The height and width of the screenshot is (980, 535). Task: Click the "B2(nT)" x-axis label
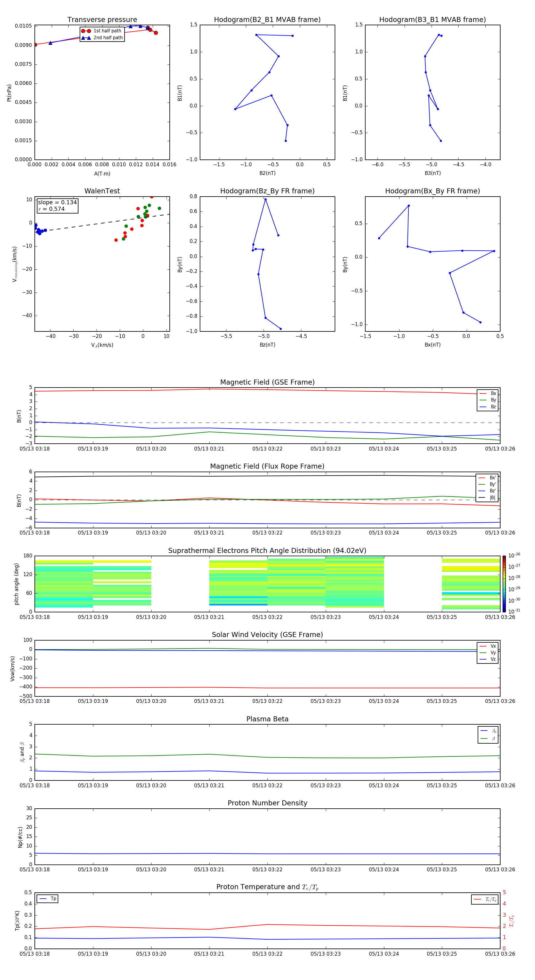[267, 173]
